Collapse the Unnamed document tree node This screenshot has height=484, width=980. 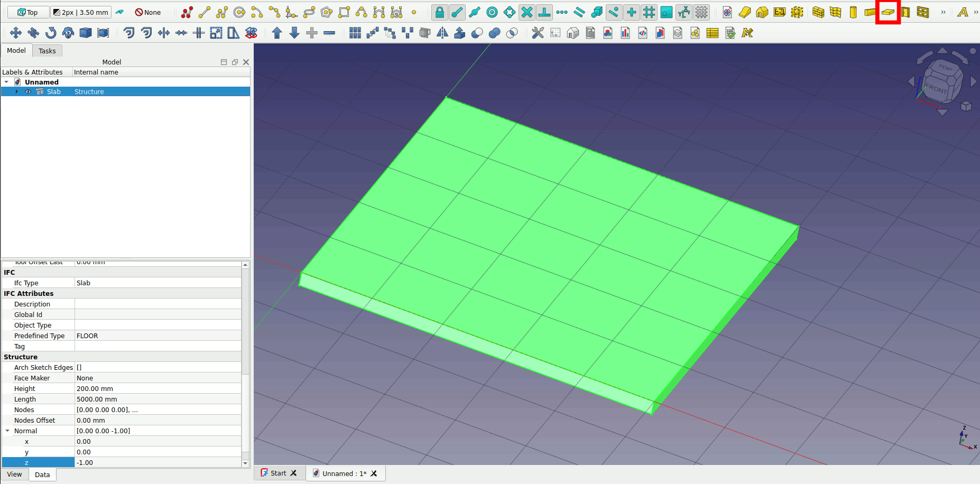6,82
